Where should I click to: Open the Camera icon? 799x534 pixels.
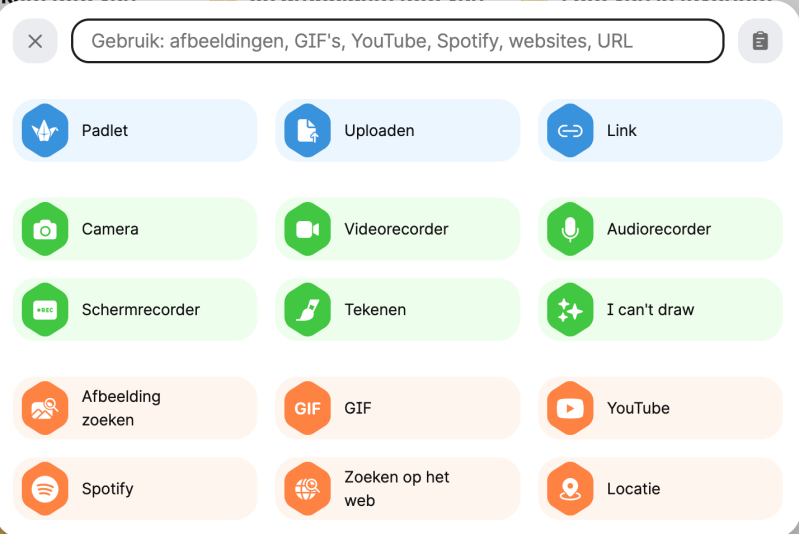point(45,230)
